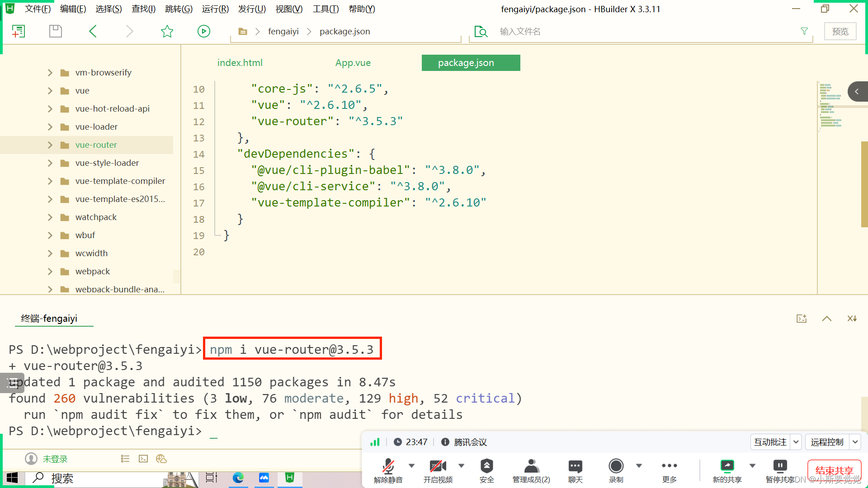Expand the vue-router folder

click(x=50, y=145)
